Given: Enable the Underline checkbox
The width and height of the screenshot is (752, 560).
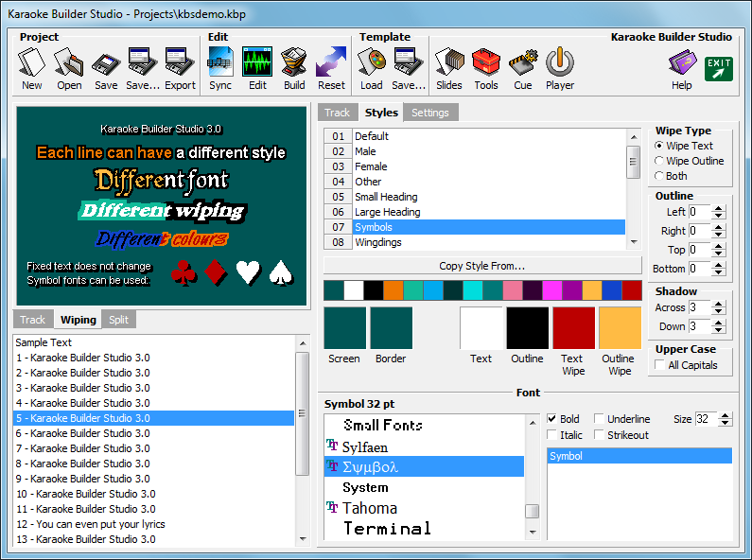Looking at the screenshot, I should pos(599,418).
